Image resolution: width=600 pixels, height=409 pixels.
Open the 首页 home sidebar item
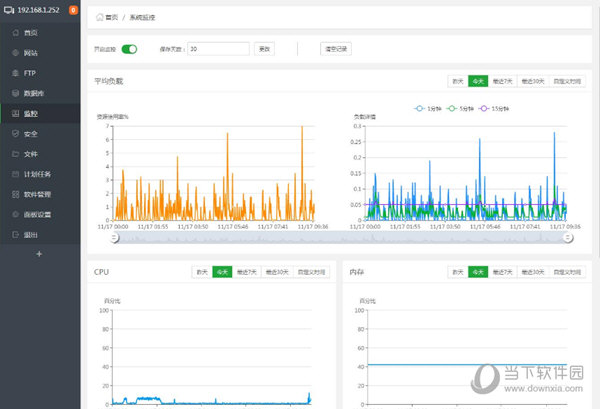[40, 33]
